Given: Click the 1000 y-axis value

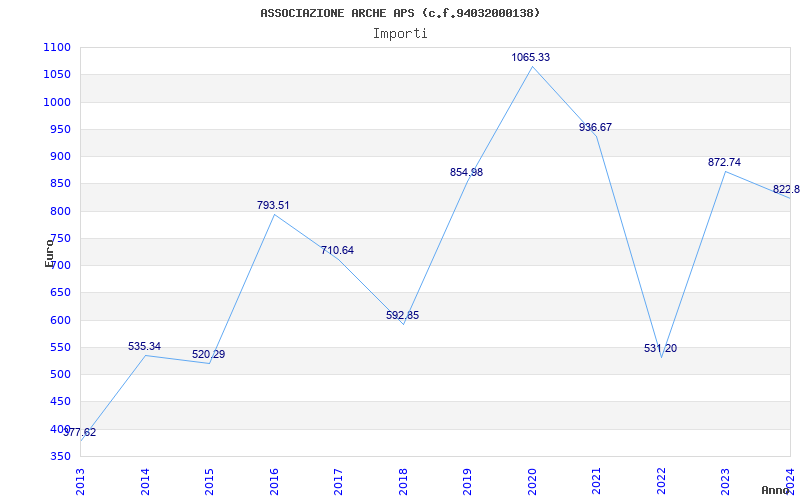Looking at the screenshot, I should click(x=56, y=102).
